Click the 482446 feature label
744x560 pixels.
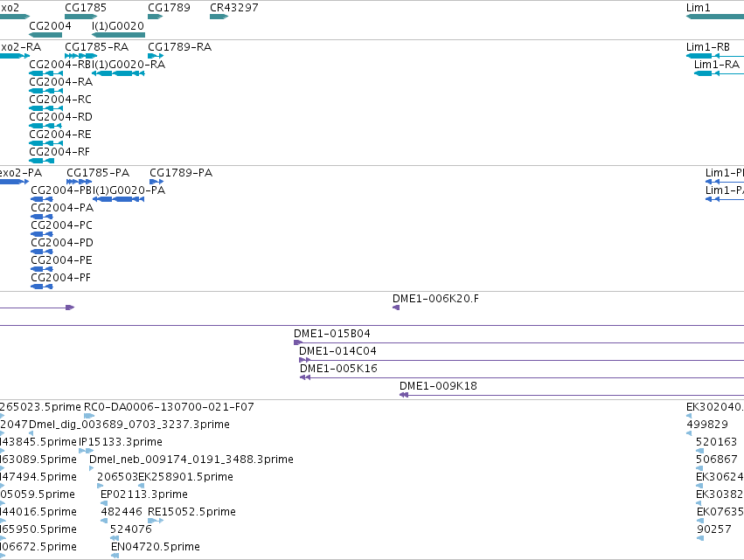pyautogui.click(x=122, y=512)
